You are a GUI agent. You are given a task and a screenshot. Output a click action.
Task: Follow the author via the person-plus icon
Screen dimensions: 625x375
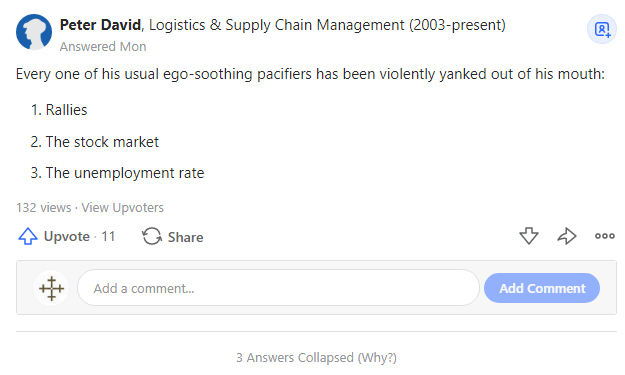[x=602, y=29]
